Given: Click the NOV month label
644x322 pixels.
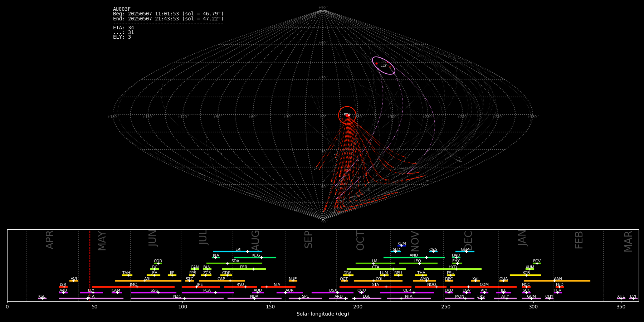Looking at the screenshot, I should point(415,241).
